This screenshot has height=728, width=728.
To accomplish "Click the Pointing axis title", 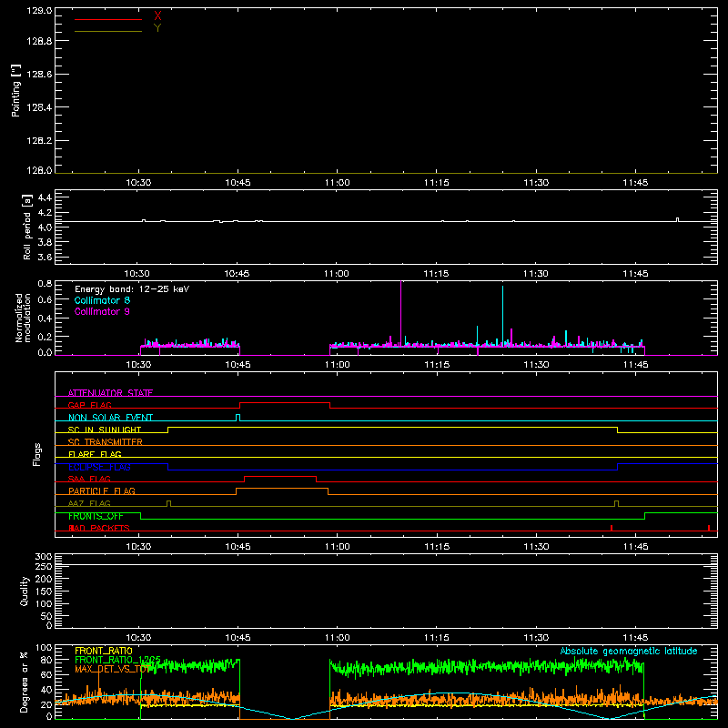I will (16, 90).
